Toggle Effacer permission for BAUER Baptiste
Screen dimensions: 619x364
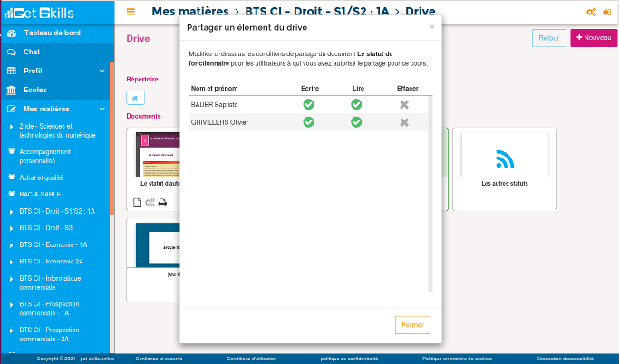tap(404, 104)
